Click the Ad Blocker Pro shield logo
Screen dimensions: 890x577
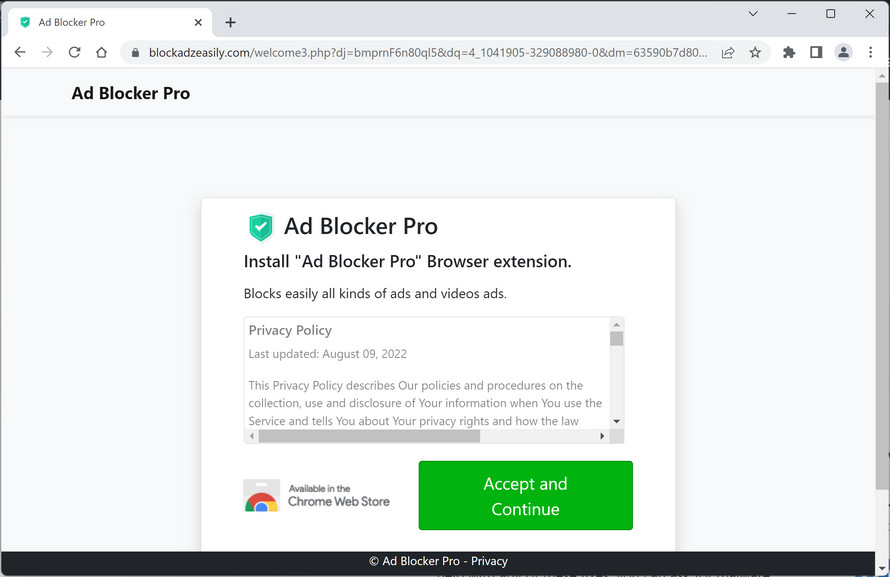click(260, 227)
